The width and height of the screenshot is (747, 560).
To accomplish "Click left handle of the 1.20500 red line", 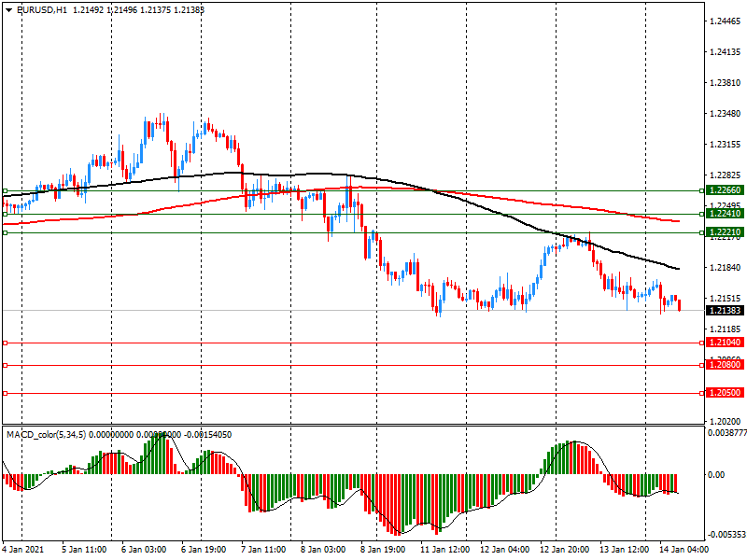I will [x=6, y=394].
